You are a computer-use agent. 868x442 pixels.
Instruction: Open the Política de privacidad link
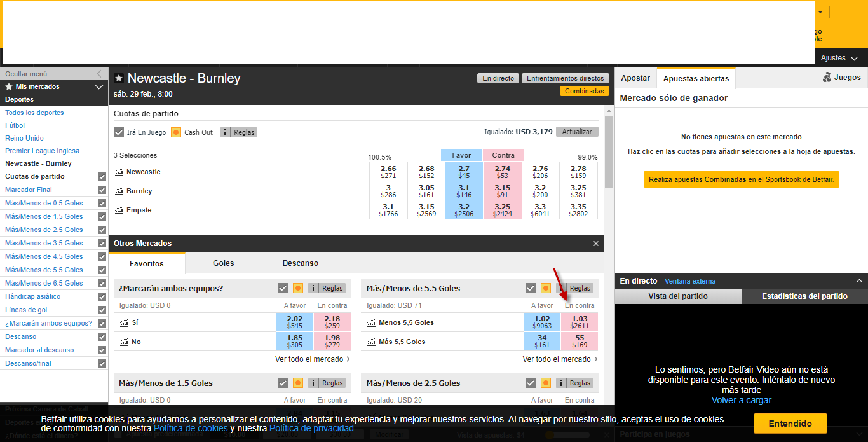click(x=311, y=428)
